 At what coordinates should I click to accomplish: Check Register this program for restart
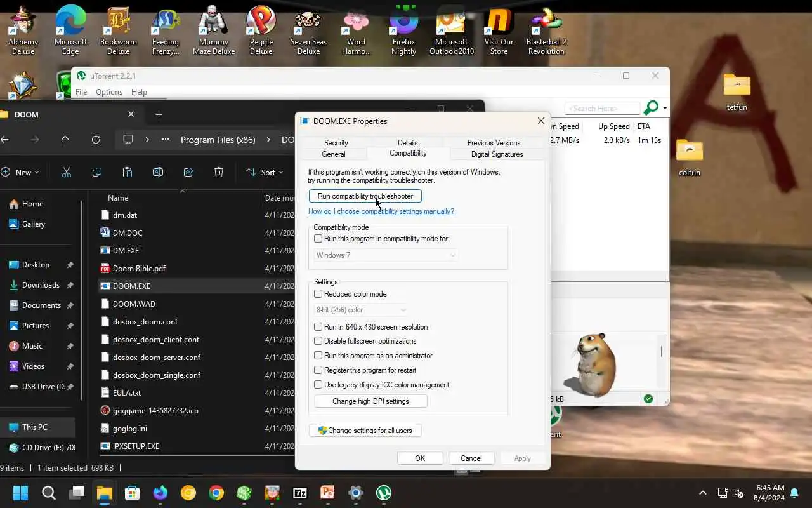pyautogui.click(x=318, y=370)
